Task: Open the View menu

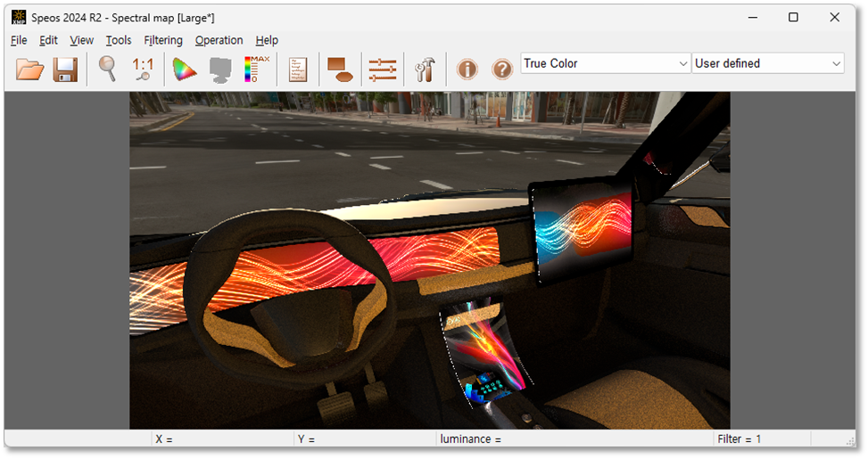Action: [81, 40]
